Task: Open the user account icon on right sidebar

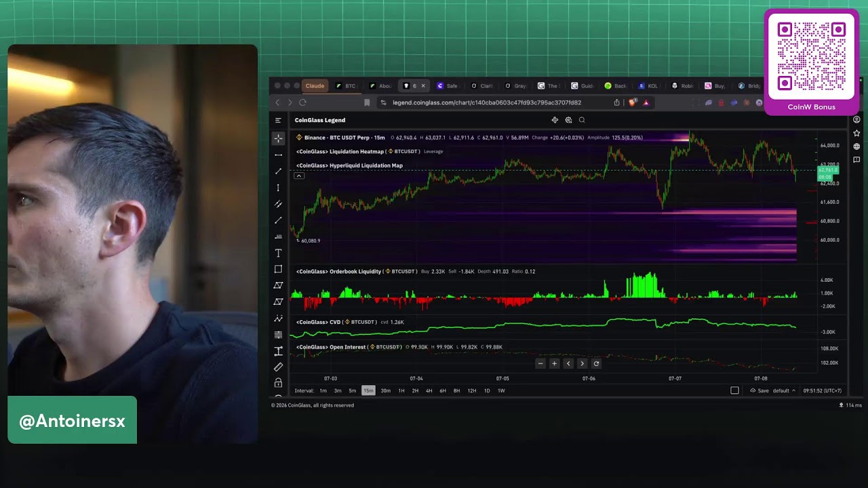Action: click(x=856, y=120)
